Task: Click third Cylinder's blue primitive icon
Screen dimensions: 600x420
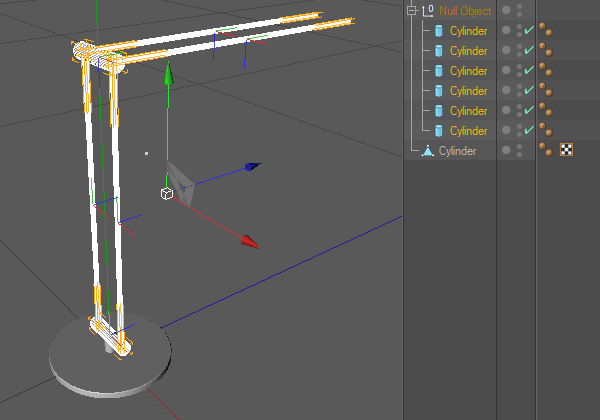Action: click(439, 70)
